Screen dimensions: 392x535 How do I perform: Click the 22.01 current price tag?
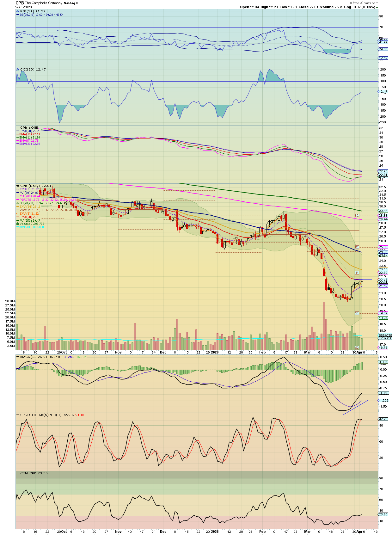point(383,282)
